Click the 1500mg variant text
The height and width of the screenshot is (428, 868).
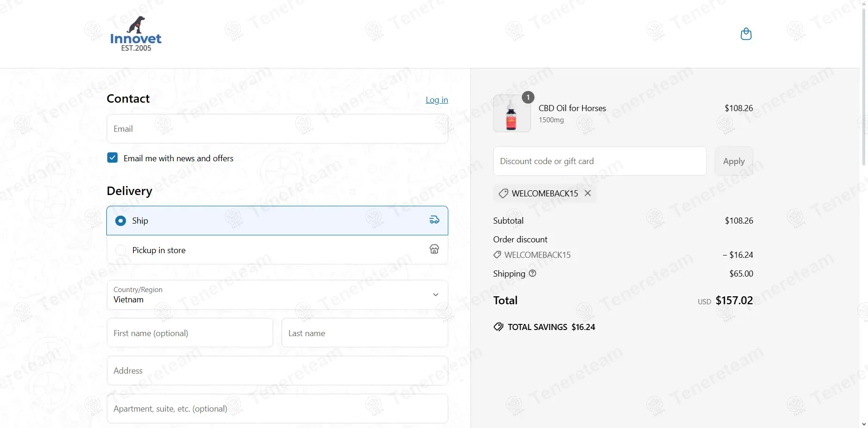pyautogui.click(x=551, y=120)
